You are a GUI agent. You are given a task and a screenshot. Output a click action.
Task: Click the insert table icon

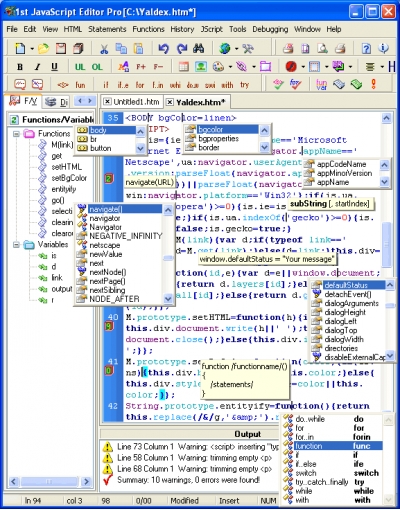pyautogui.click(x=184, y=67)
